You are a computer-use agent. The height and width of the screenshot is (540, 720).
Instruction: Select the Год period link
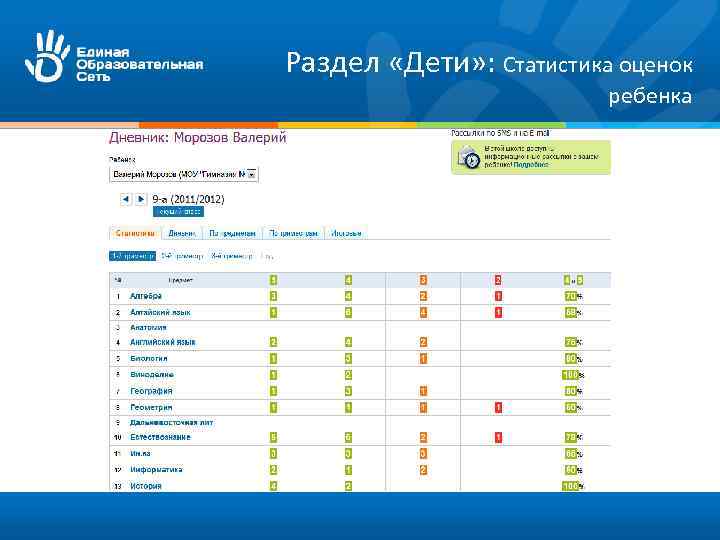coord(267,256)
